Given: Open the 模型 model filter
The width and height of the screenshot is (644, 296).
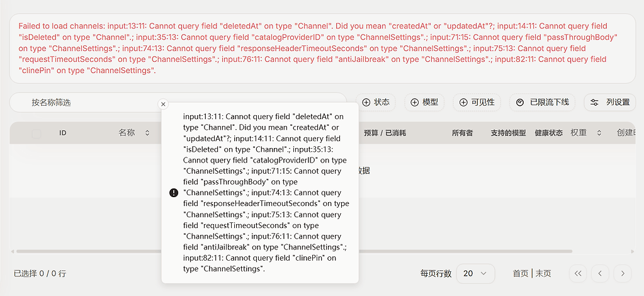Looking at the screenshot, I should pos(424,103).
